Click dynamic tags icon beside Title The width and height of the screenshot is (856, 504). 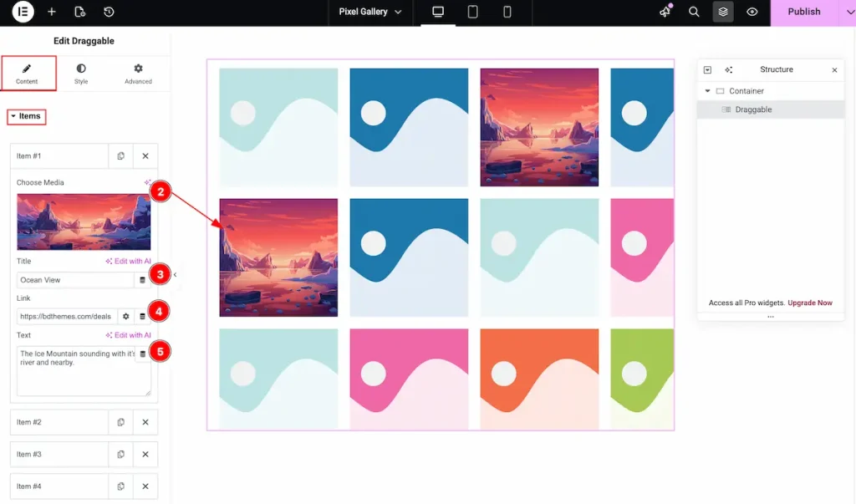(142, 280)
